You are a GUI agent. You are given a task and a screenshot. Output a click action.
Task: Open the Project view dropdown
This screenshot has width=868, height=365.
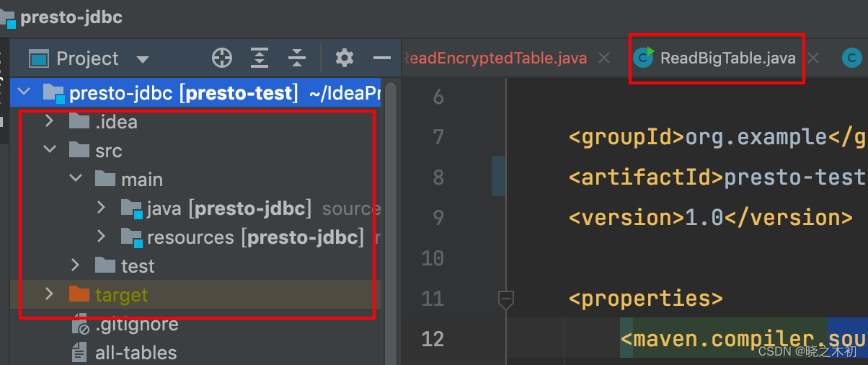[x=143, y=59]
